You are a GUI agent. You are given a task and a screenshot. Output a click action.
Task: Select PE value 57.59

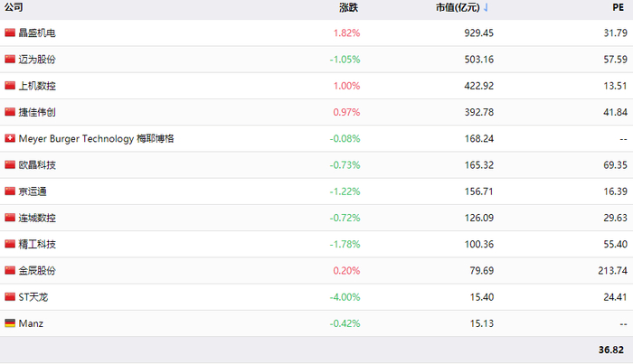tap(615, 60)
